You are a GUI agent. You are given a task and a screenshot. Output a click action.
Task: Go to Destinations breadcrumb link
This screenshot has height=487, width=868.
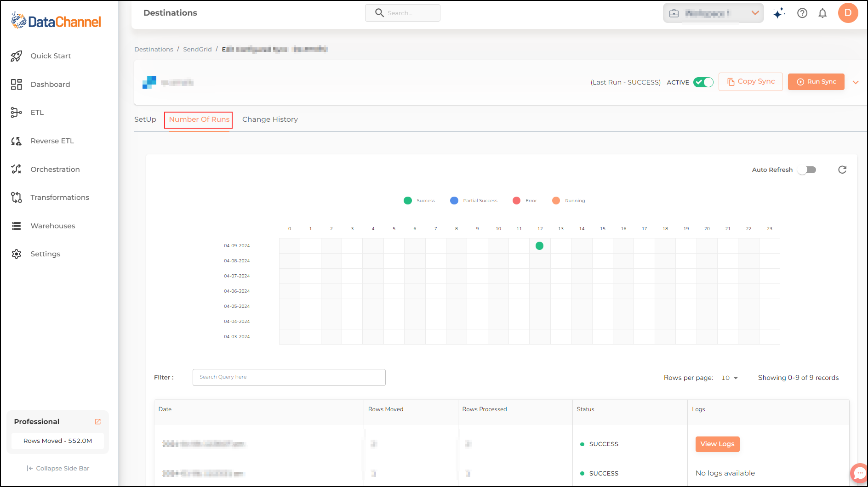coord(154,49)
